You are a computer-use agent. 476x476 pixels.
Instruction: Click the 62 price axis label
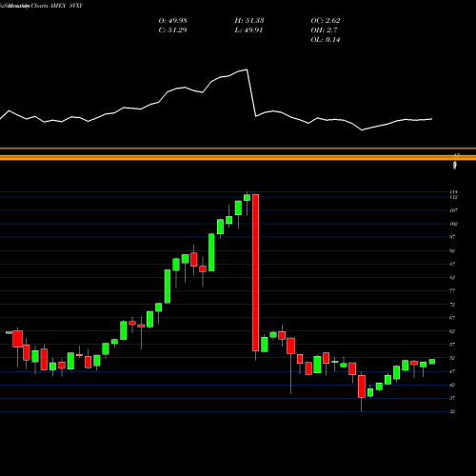[452, 331]
